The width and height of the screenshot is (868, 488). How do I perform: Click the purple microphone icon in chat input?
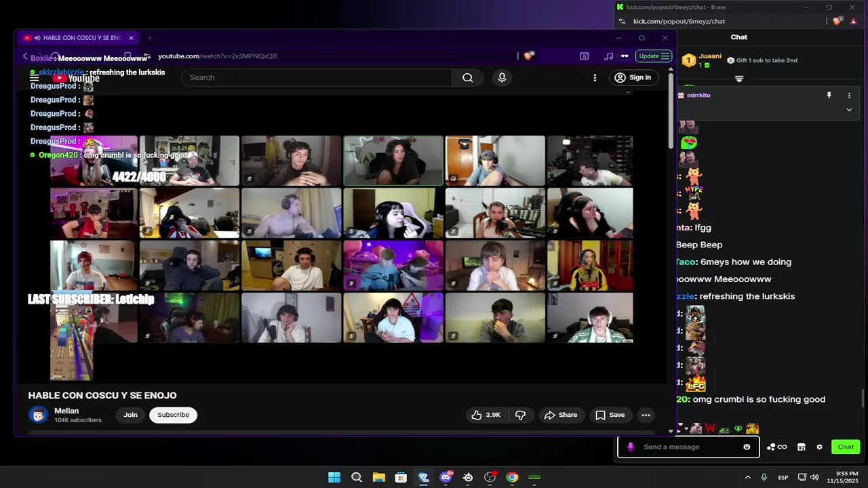click(x=631, y=447)
